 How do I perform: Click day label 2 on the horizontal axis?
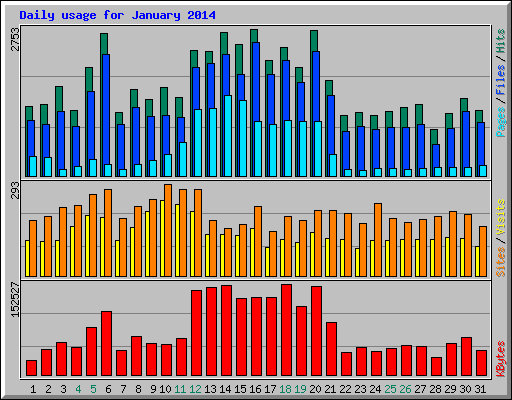pos(48,389)
